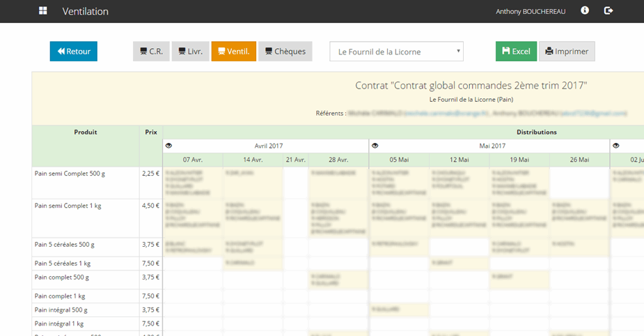
Task: Click the Anthony BOUCHEREAU user name
Action: (531, 12)
